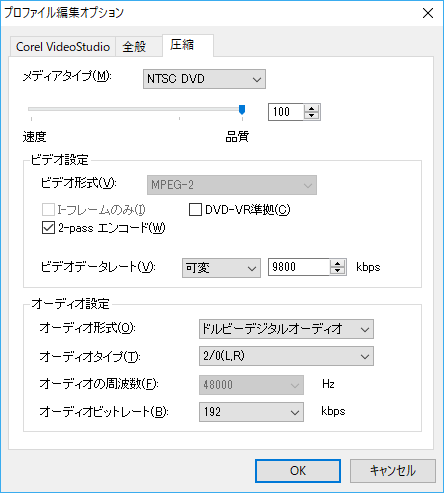This screenshot has width=444, height=493.
Task: Confirm settings with the OK button
Action: point(298,471)
